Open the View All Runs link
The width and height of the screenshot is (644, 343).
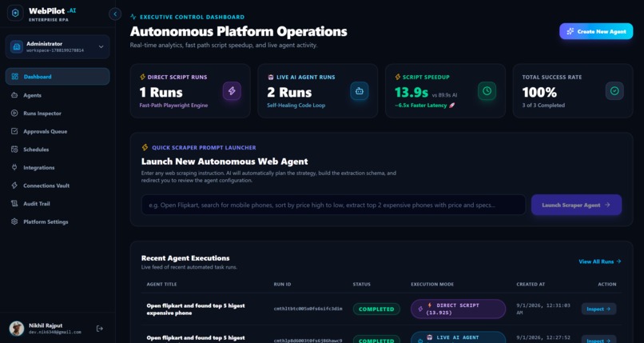tap(599, 261)
